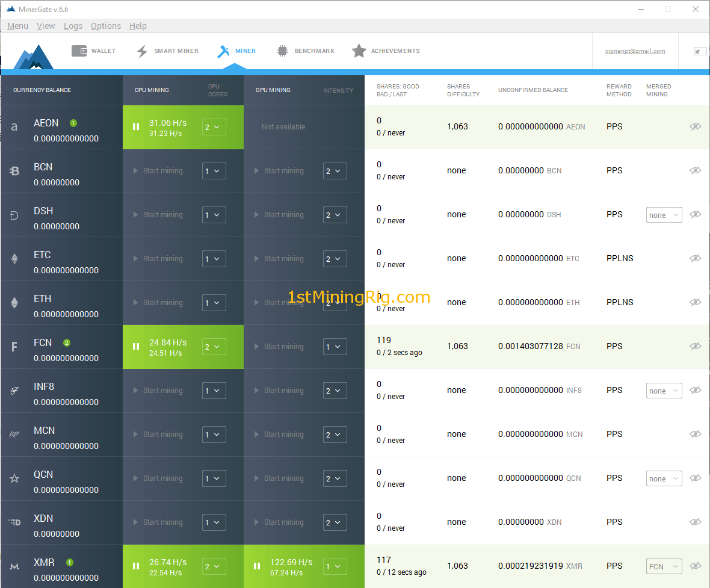Toggle visibility of the XMR row
The width and height of the screenshot is (710, 588).
(x=695, y=566)
